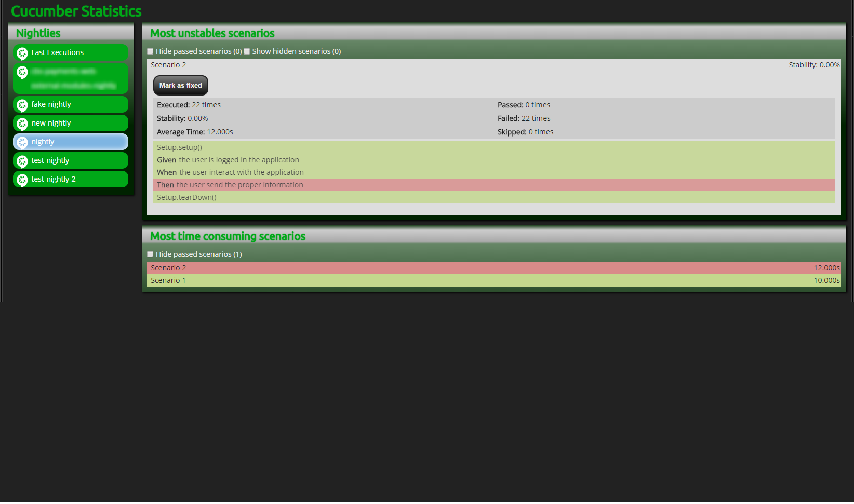Click the cucumber icon on the blurred nightly entry
Screen dimensions: 854x504
(x=22, y=72)
